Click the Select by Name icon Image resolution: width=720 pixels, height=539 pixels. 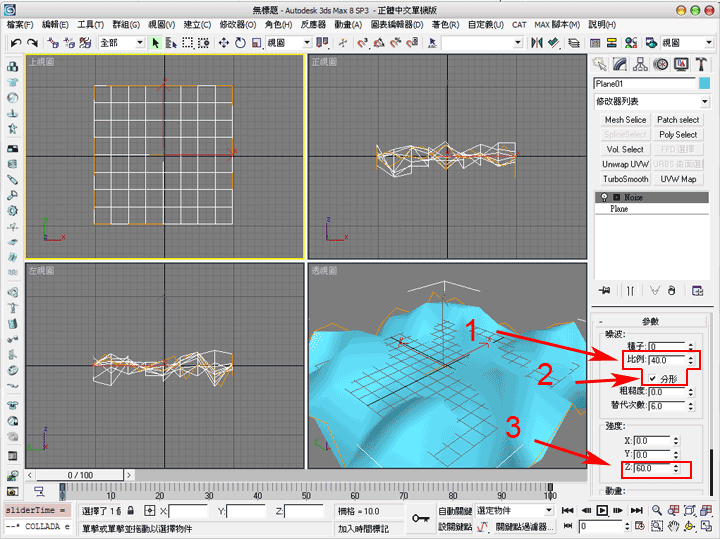coord(171,43)
